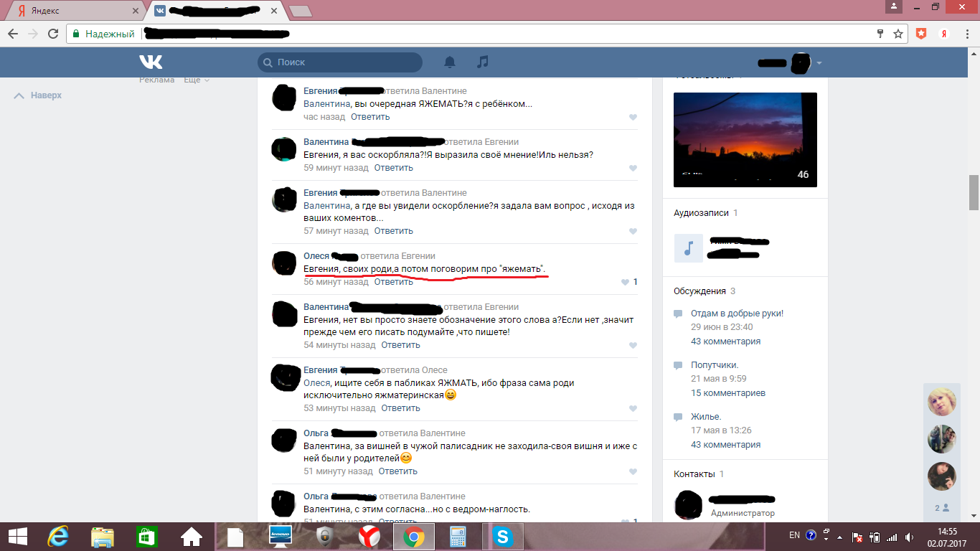
Task: Open blonde friend avatar in chat sidebar
Action: point(942,402)
